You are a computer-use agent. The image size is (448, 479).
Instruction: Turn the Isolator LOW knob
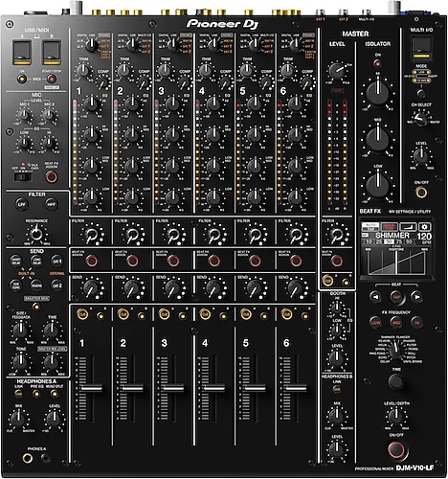378,185
